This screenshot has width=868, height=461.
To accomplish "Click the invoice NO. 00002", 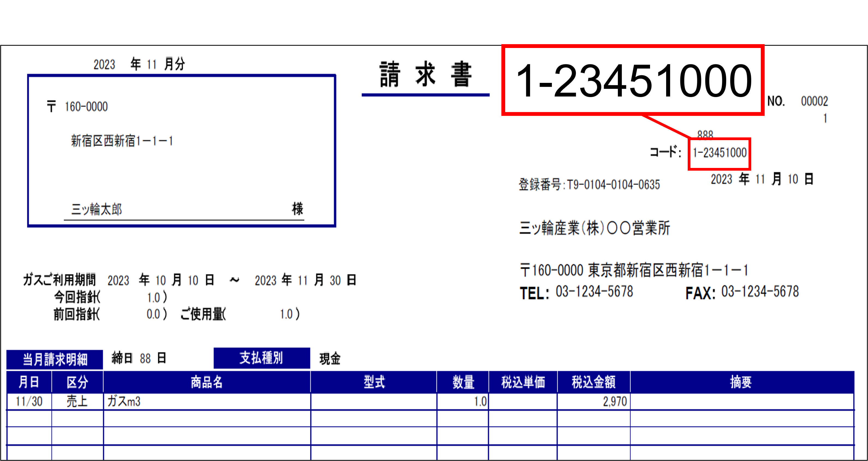I will [x=814, y=101].
